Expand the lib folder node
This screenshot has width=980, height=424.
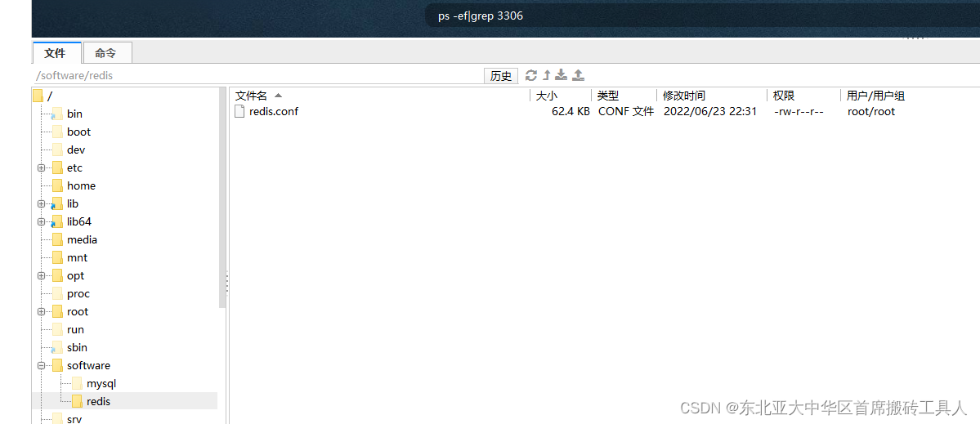pos(41,203)
